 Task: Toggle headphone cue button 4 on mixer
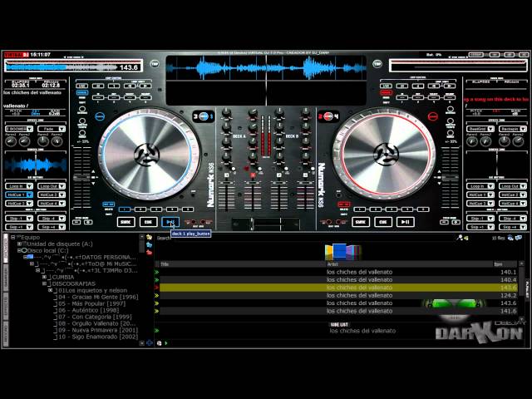305,175
